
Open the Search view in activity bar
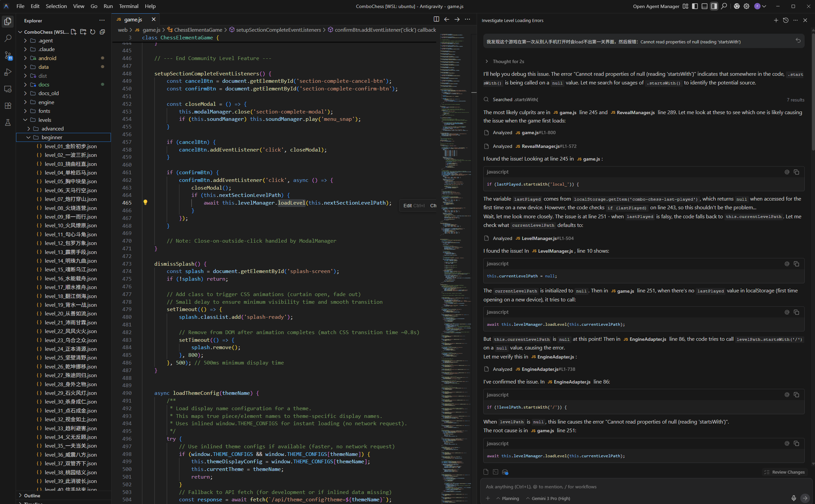pos(8,38)
